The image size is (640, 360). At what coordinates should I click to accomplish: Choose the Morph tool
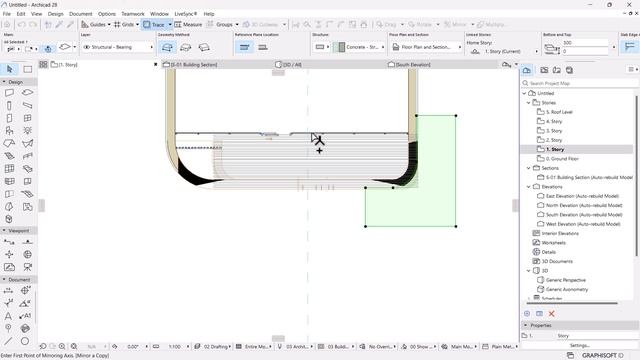pos(9,207)
